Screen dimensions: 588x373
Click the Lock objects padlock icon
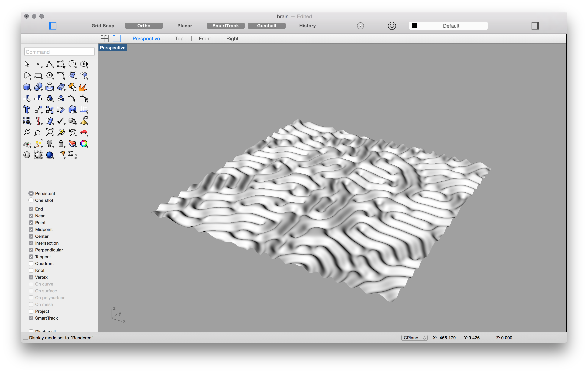[61, 144]
